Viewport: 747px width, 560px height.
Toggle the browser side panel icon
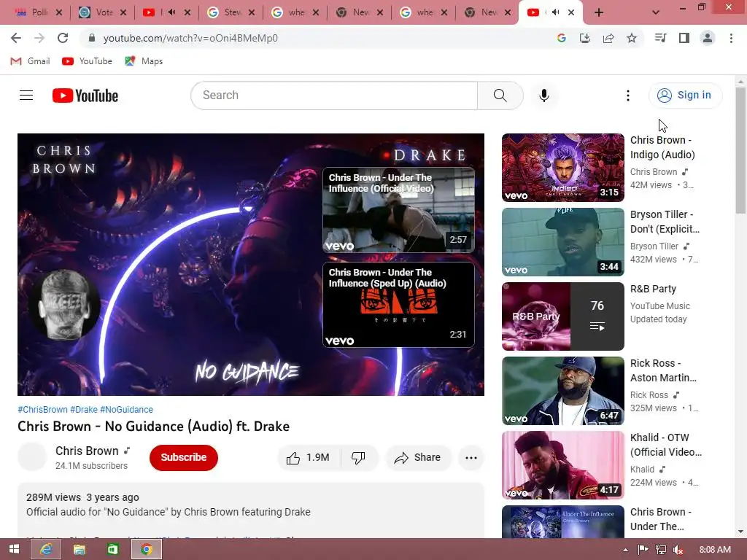684,38
